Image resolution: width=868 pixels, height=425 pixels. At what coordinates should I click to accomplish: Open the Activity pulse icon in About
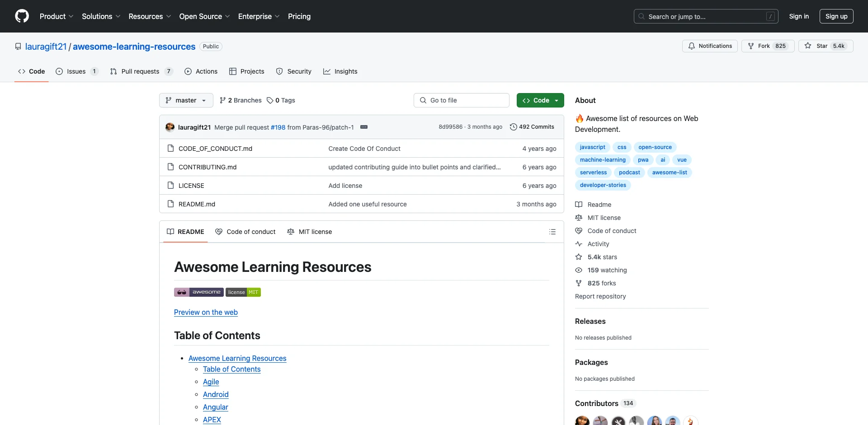click(x=579, y=244)
